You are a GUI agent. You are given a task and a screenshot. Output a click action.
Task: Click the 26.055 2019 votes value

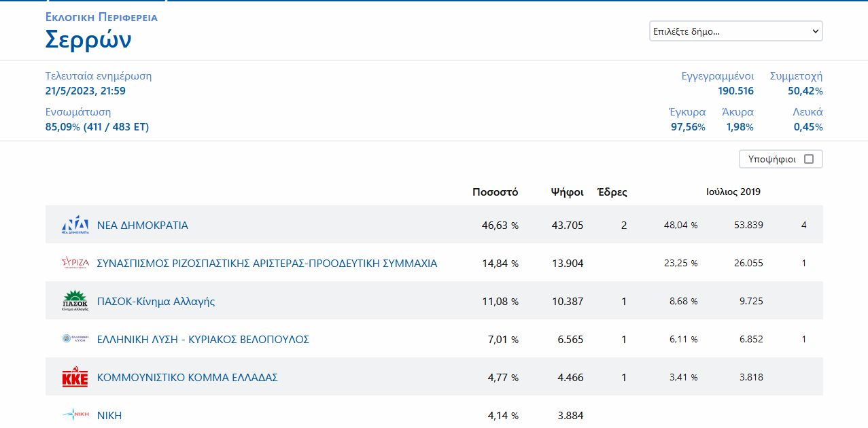coord(748,263)
